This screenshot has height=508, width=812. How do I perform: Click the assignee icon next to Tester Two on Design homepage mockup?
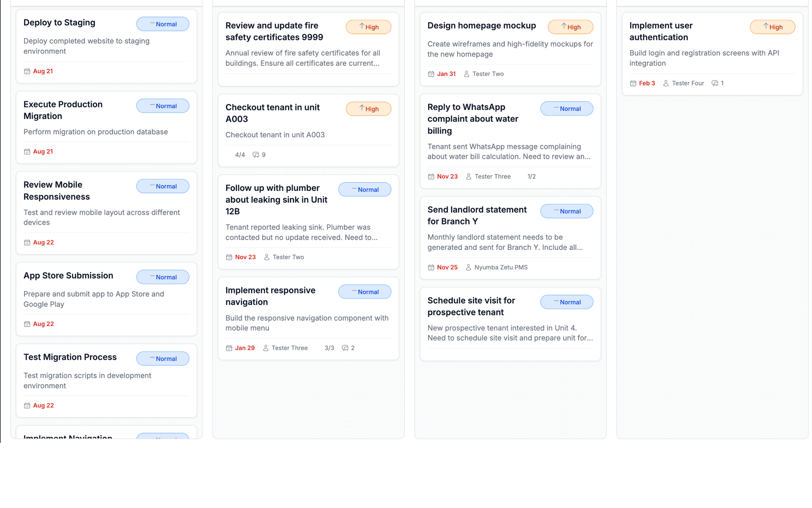(466, 74)
